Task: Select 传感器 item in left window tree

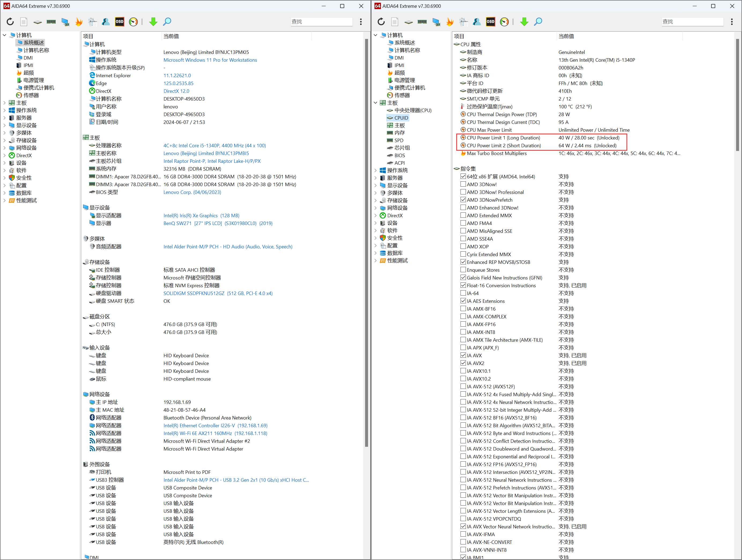Action: 31,95
